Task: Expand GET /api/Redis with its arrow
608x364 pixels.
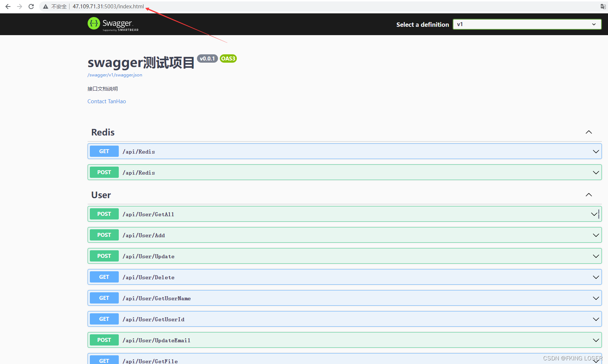Action: click(x=596, y=151)
